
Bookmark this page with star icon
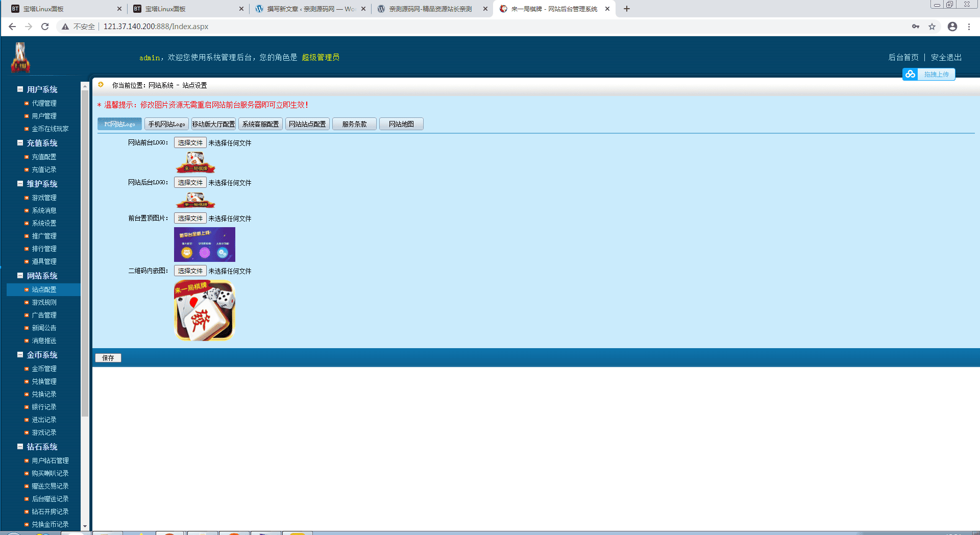click(x=932, y=27)
